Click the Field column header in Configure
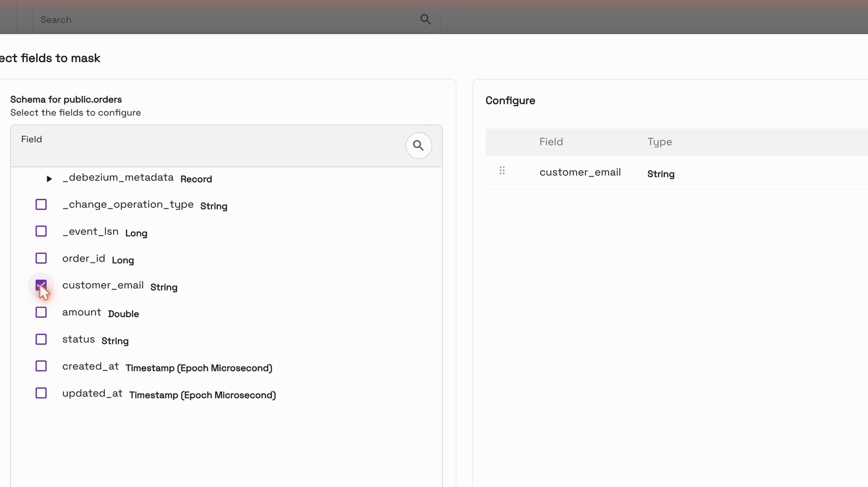 tap(551, 142)
